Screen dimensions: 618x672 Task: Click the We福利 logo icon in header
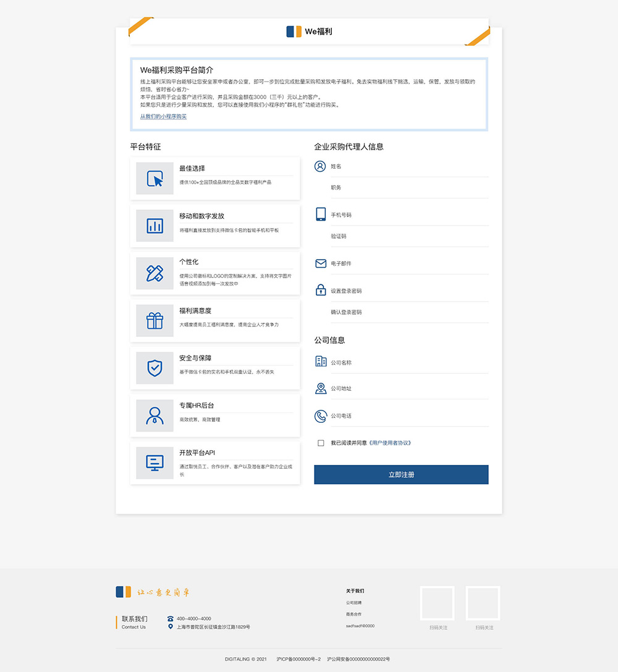[x=294, y=32]
